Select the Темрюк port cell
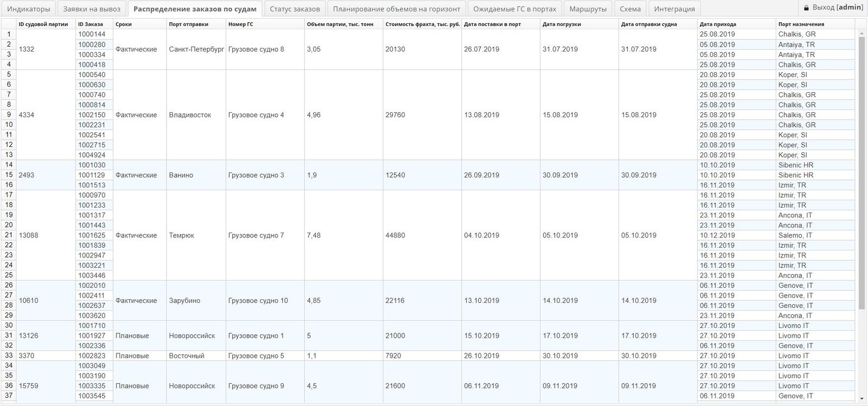 coord(196,235)
